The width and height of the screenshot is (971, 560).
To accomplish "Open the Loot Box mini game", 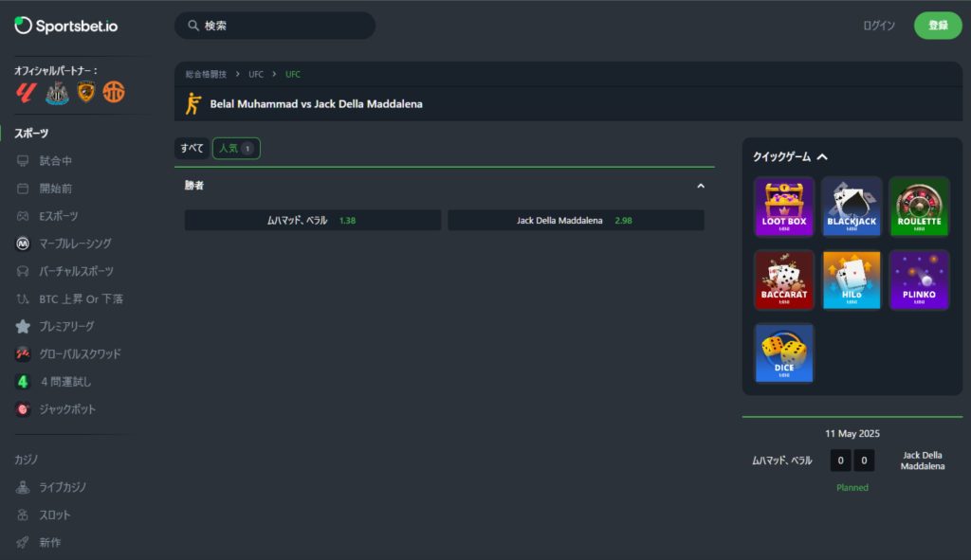I will pyautogui.click(x=784, y=207).
